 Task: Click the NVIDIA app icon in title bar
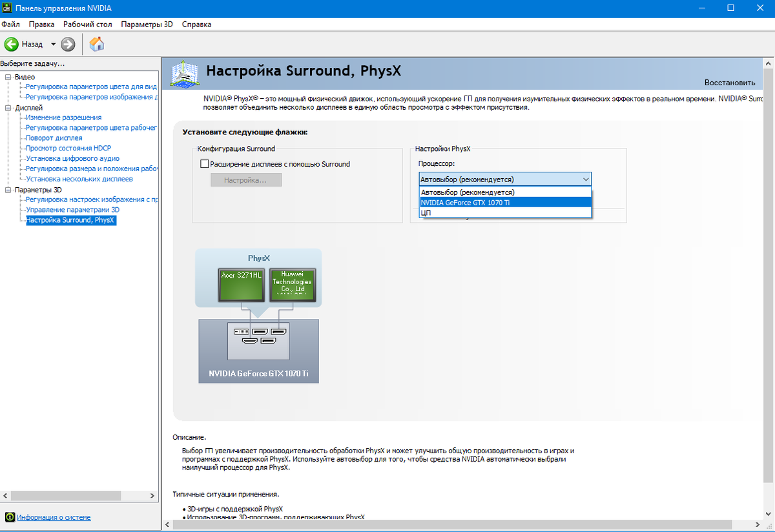pyautogui.click(x=6, y=8)
